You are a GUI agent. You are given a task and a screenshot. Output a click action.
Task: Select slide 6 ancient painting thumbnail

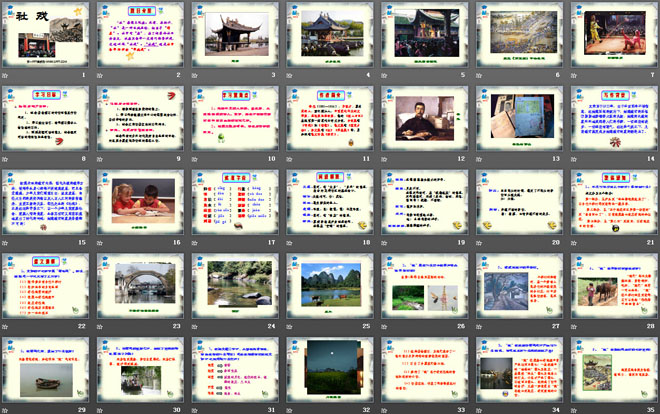tap(519, 35)
